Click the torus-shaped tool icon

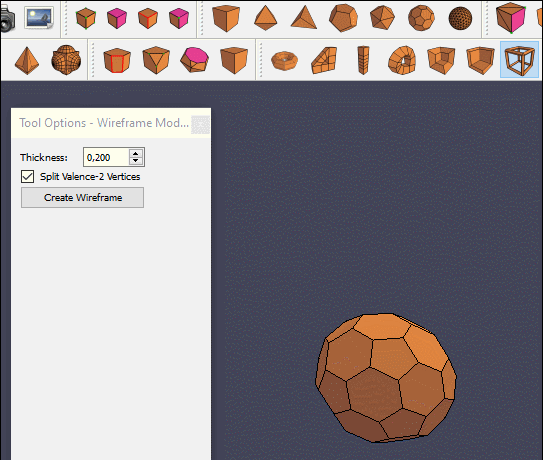[284, 60]
